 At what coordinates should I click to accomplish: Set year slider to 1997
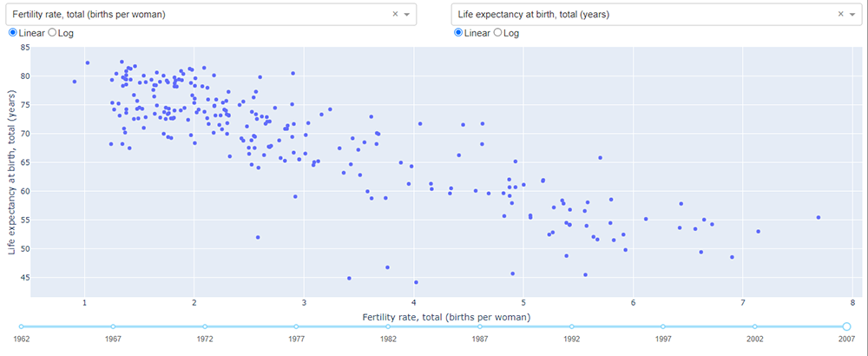point(663,326)
